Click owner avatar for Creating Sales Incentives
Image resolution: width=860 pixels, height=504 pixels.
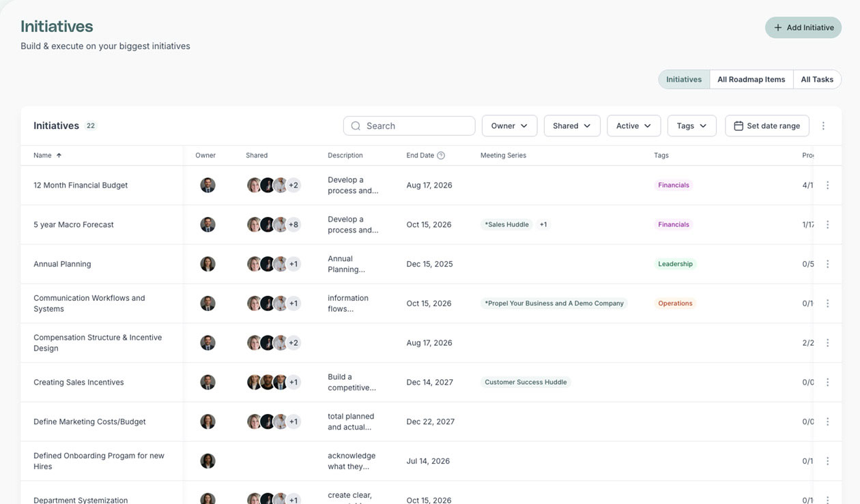pyautogui.click(x=207, y=382)
